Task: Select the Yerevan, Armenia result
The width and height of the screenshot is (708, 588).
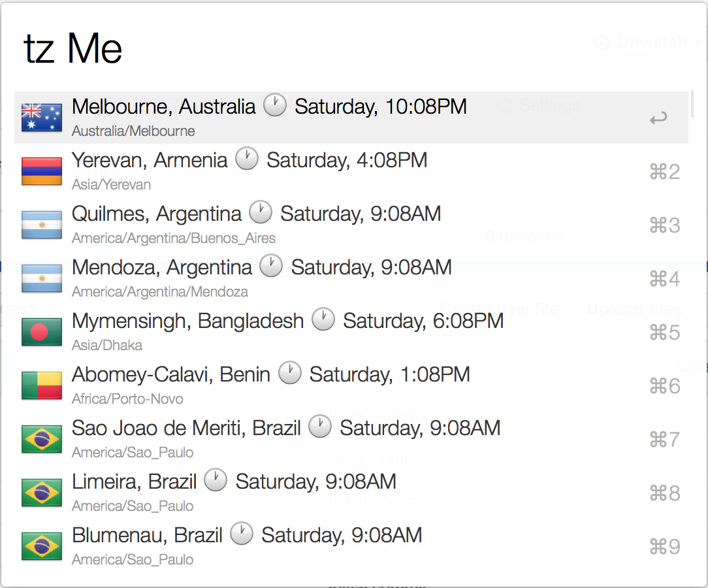Action: point(351,171)
